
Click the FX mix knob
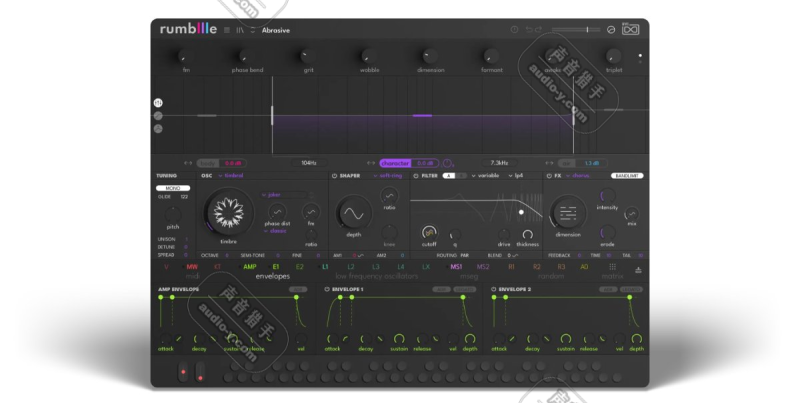[632, 214]
